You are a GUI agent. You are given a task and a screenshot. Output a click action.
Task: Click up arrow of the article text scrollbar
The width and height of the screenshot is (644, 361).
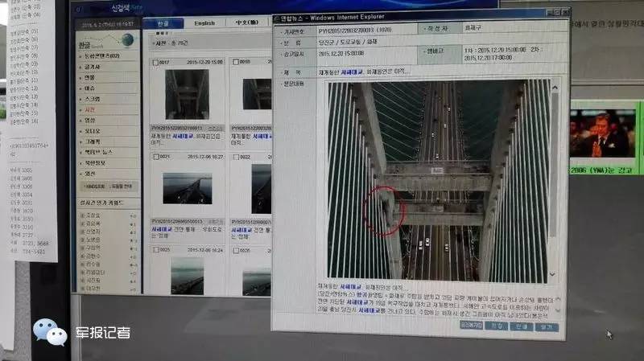(558, 300)
